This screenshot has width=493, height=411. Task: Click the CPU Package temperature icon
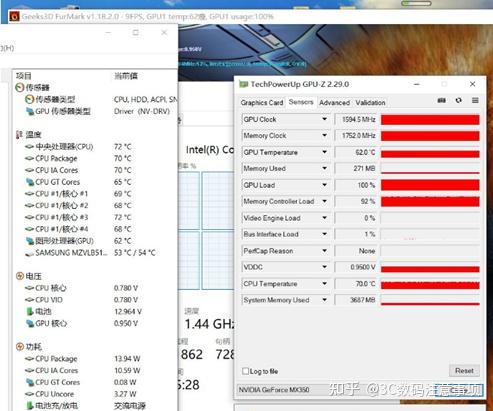[x=30, y=158]
